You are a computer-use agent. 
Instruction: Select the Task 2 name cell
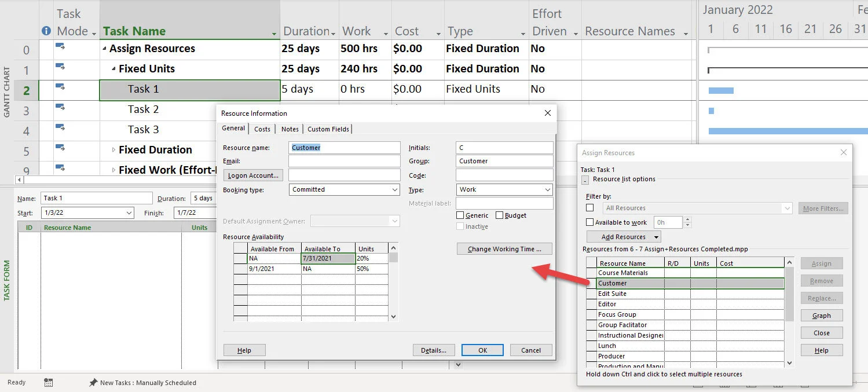coord(190,109)
